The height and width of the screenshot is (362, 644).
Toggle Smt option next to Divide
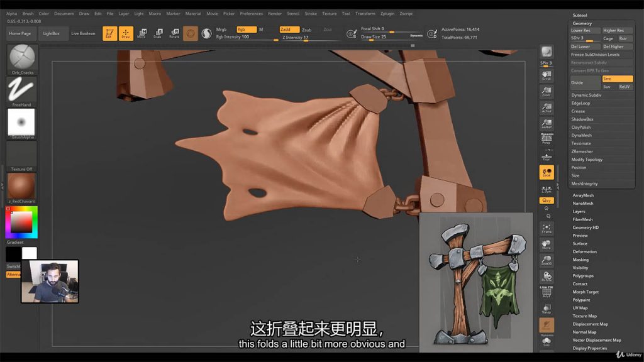(616, 79)
